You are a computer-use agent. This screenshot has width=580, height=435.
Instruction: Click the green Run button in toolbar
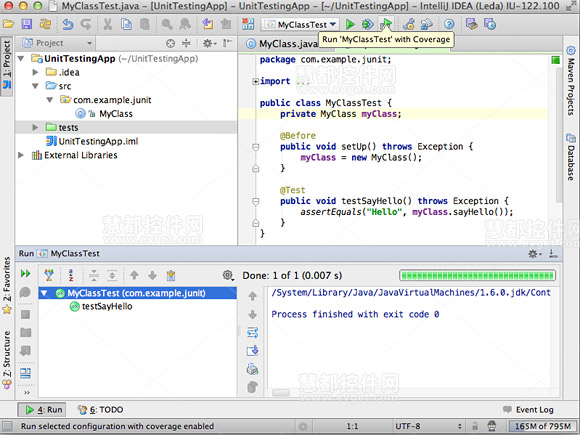[350, 24]
